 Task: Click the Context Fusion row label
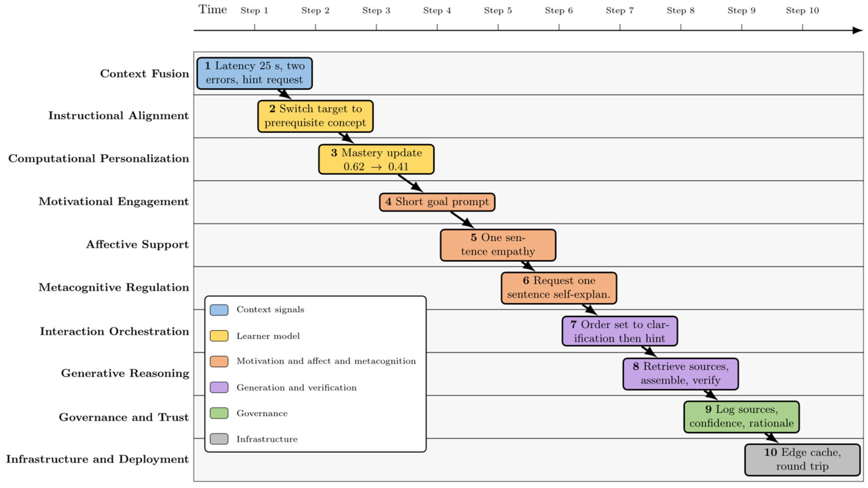(144, 73)
